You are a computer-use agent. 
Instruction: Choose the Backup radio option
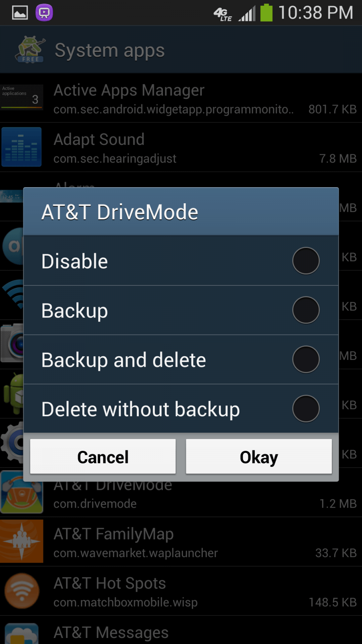click(x=306, y=310)
